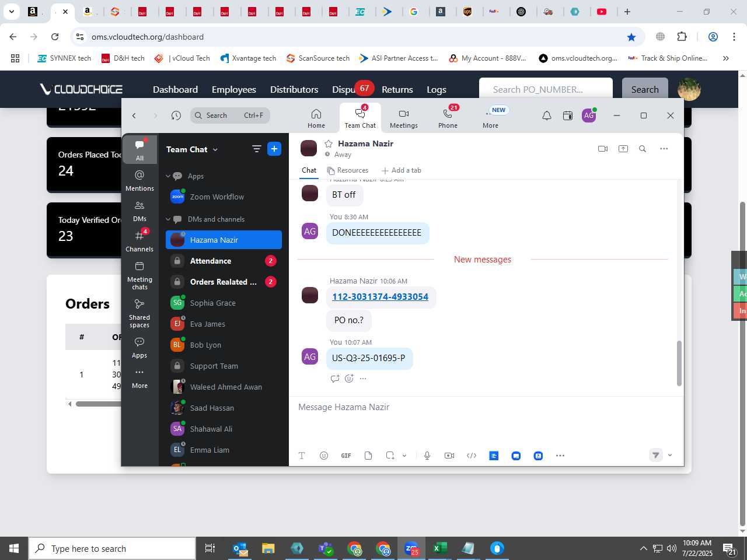Click the Zoom notifications bell icon
The width and height of the screenshot is (747, 560).
point(546,116)
